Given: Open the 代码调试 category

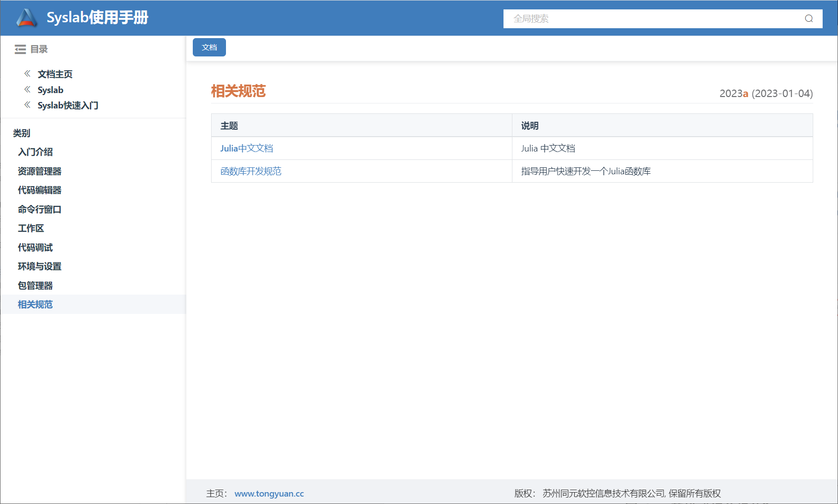Looking at the screenshot, I should 35,248.
